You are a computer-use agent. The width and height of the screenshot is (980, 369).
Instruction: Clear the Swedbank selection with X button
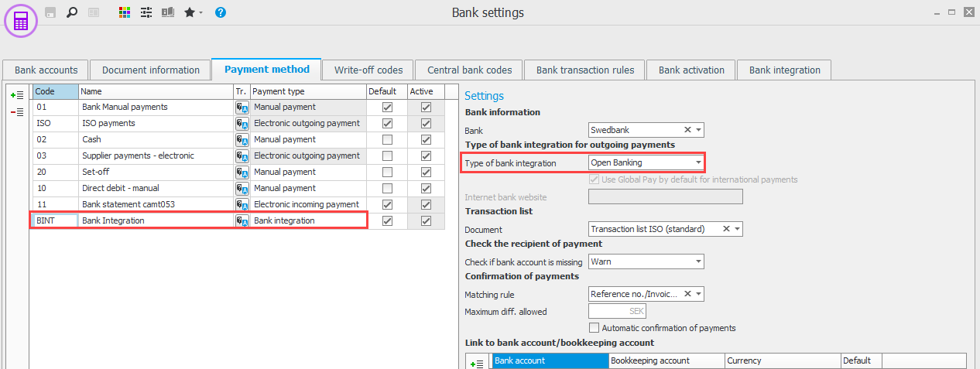687,130
